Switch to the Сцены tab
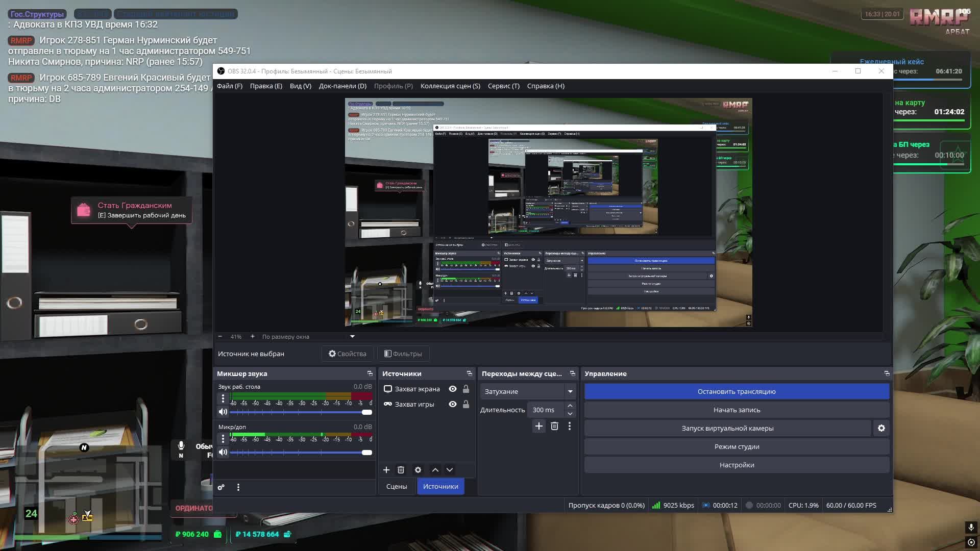The height and width of the screenshot is (551, 980). tap(397, 486)
